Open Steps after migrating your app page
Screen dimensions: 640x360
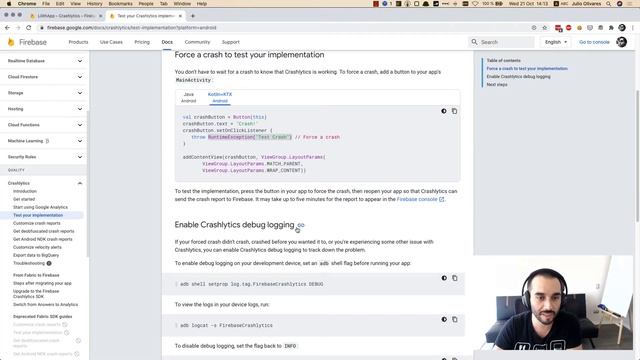(x=42, y=283)
